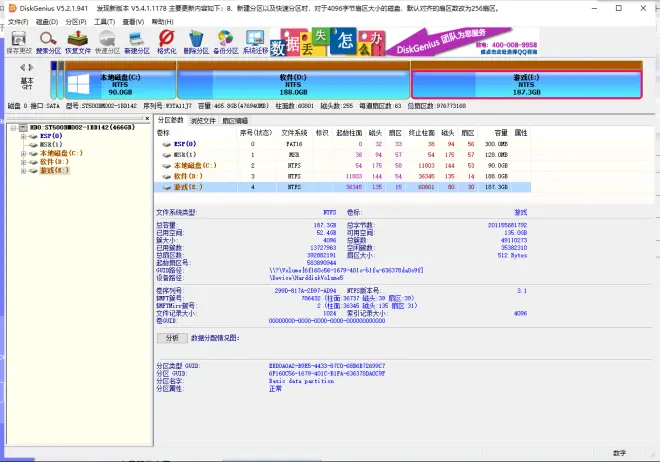
Task: Expand the ESP(0) tree node
Action: pyautogui.click(x=24, y=136)
